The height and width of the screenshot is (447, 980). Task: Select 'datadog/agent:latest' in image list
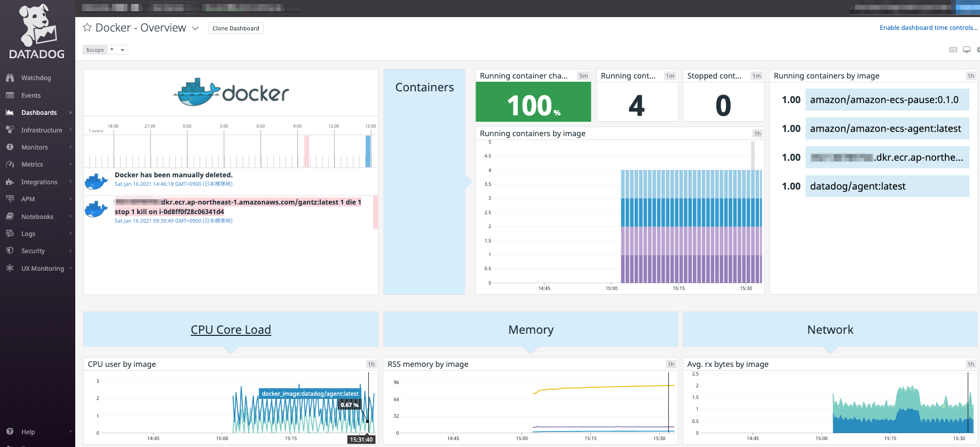887,186
